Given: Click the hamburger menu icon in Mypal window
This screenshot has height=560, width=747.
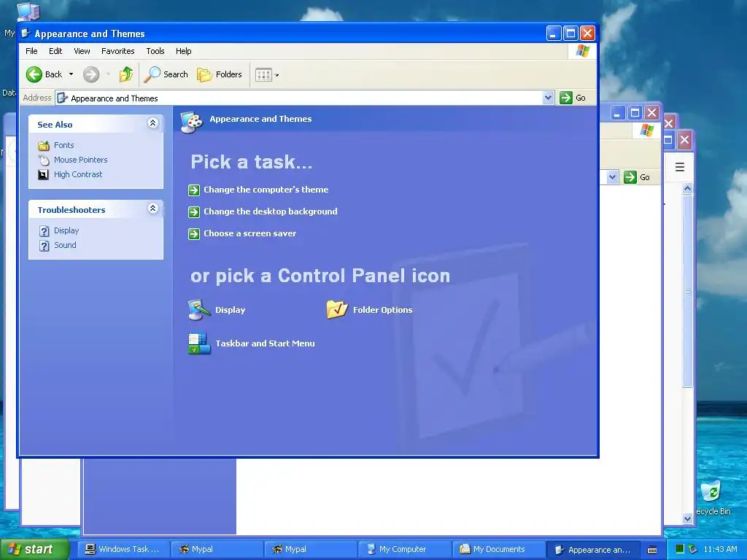Looking at the screenshot, I should click(680, 167).
